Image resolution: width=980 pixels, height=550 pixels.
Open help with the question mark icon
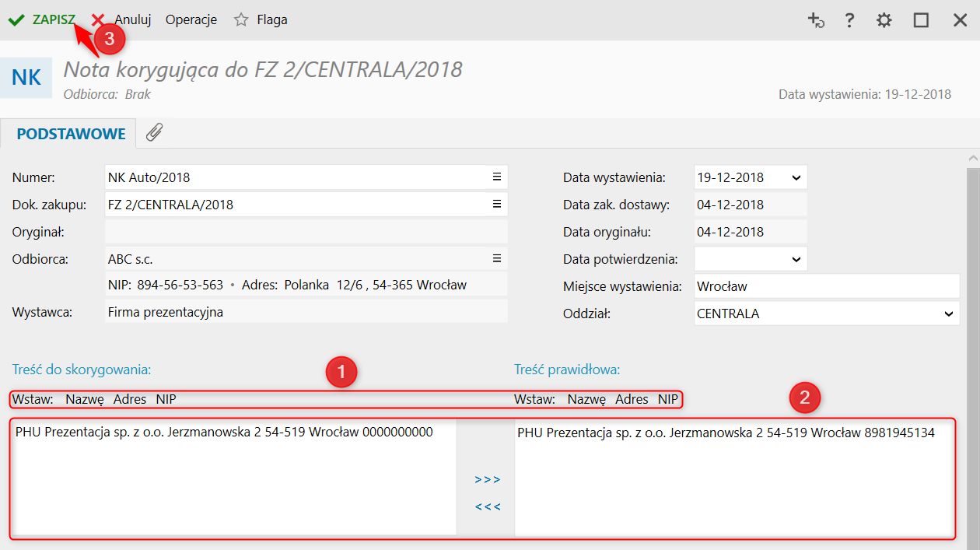tap(850, 20)
